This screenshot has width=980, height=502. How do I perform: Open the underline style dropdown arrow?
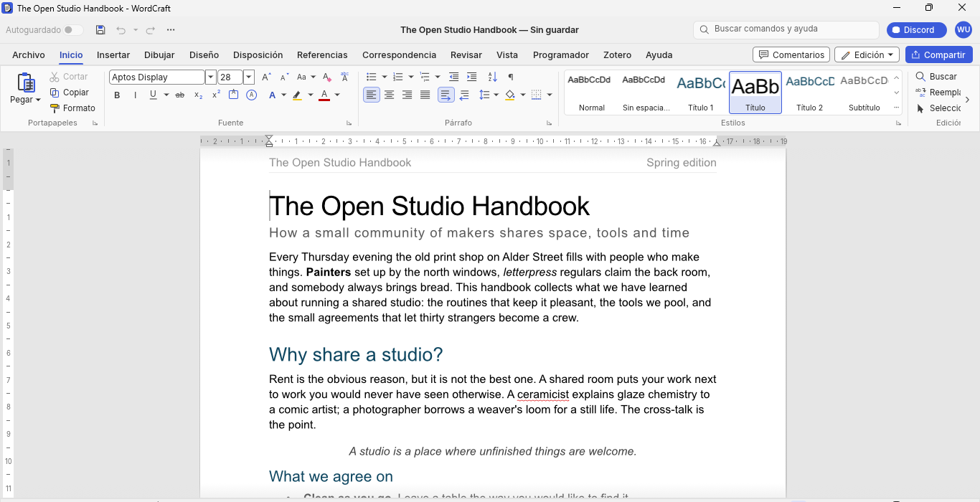[166, 95]
